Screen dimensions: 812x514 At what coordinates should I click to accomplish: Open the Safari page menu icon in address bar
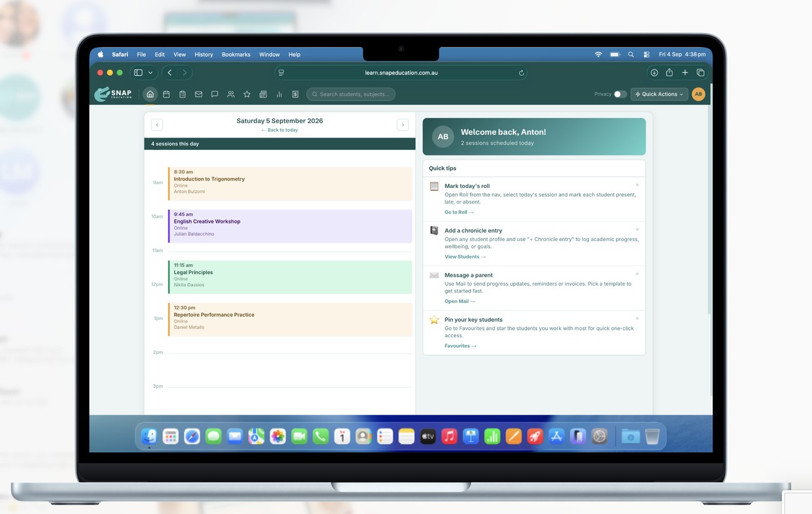point(281,73)
